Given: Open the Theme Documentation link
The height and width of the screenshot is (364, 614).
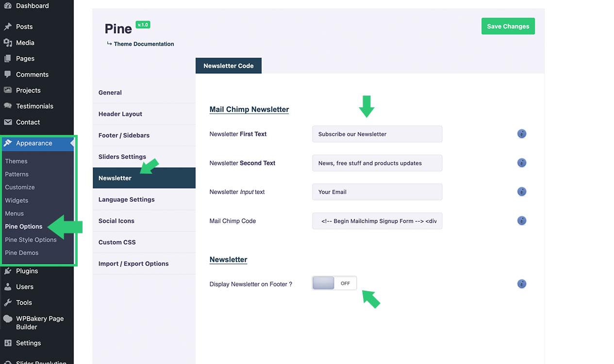Looking at the screenshot, I should coord(144,44).
